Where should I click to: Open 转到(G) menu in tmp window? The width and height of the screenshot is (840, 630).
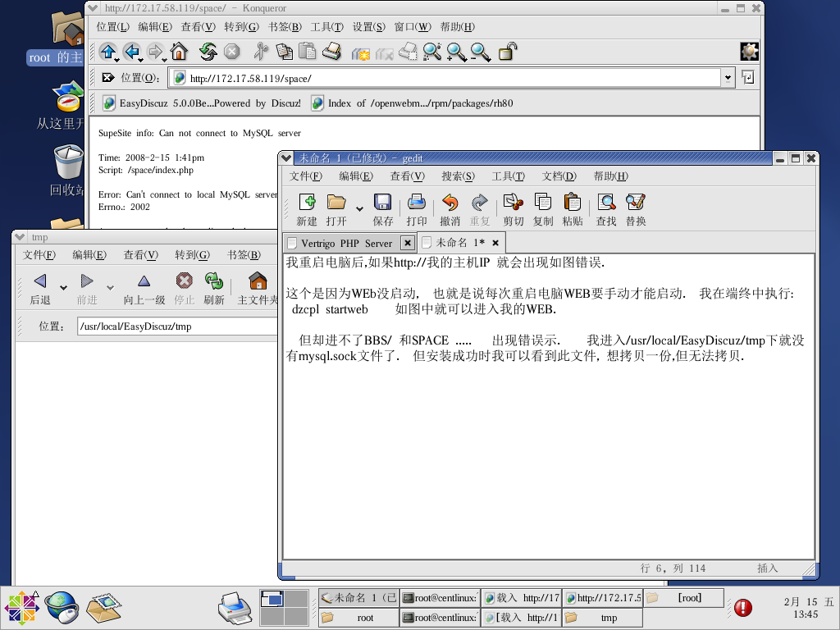192,255
